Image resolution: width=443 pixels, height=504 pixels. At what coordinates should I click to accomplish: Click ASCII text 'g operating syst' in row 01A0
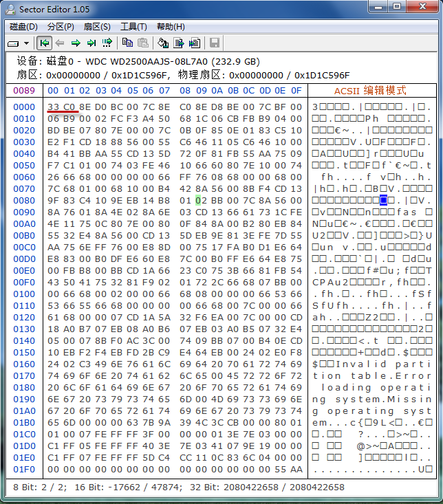372,411
